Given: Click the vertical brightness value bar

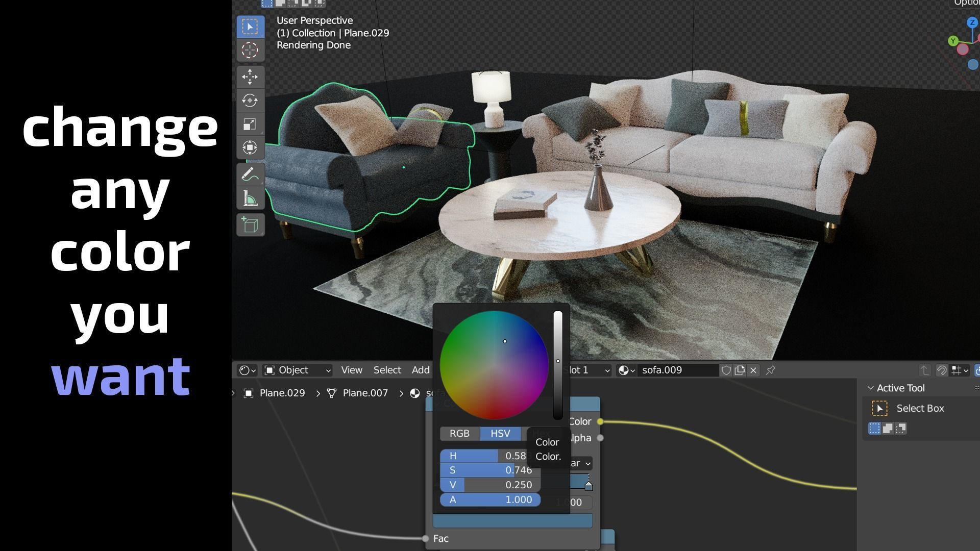Looking at the screenshot, I should click(558, 365).
